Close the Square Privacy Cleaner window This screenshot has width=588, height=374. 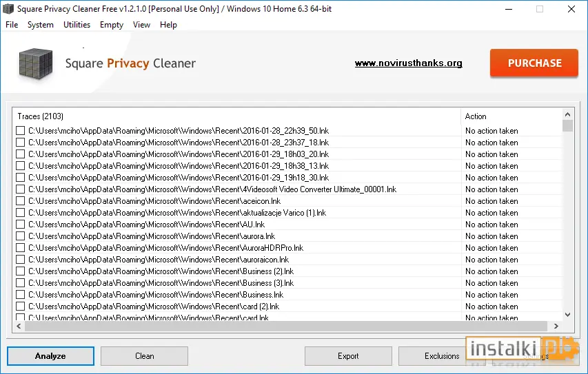(571, 9)
